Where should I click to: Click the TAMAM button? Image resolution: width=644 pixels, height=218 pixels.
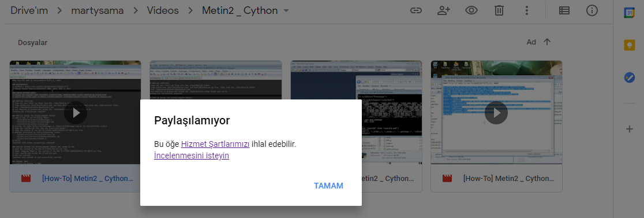(328, 186)
